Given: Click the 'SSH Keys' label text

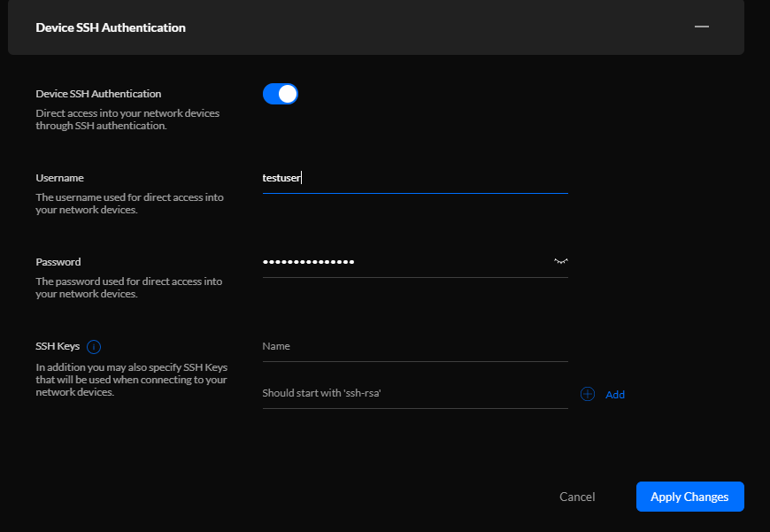Looking at the screenshot, I should pyautogui.click(x=58, y=346).
